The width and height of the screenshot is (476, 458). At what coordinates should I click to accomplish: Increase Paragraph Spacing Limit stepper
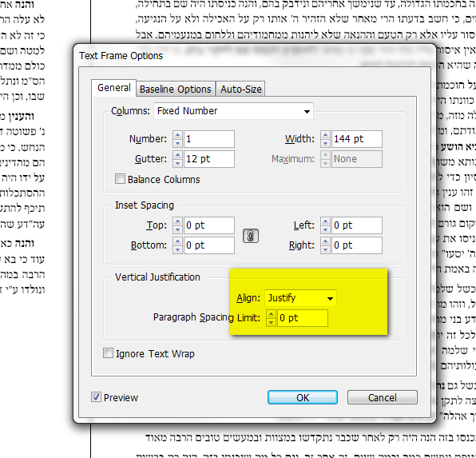click(271, 314)
